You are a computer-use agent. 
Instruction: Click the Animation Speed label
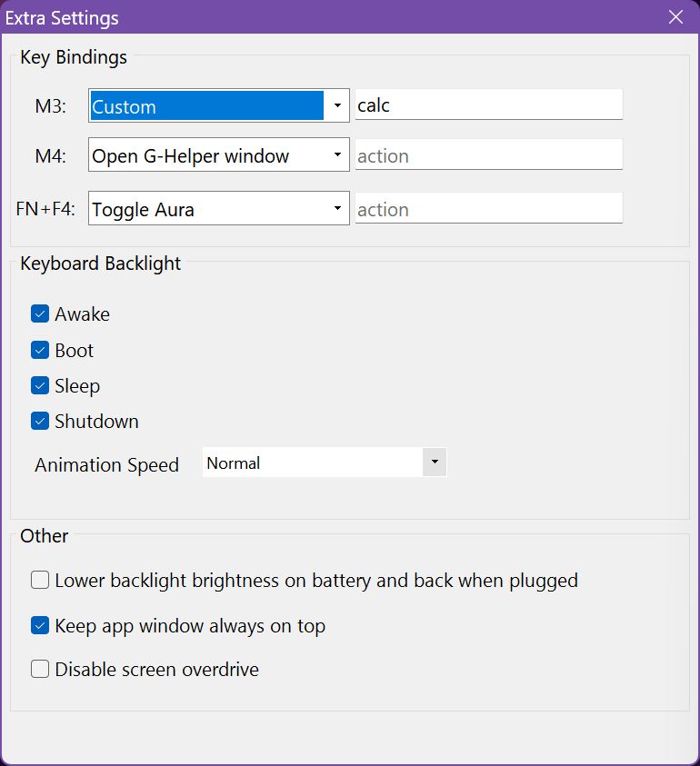106,464
